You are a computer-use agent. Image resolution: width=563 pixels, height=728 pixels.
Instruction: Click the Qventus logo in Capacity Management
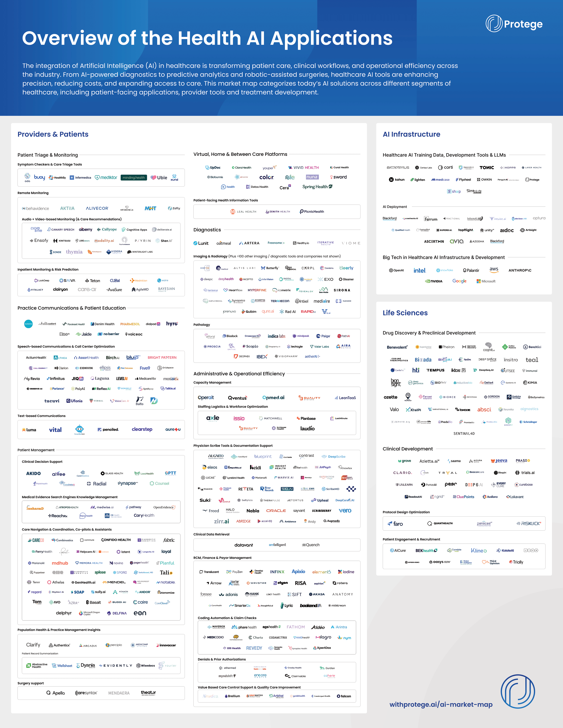click(237, 398)
